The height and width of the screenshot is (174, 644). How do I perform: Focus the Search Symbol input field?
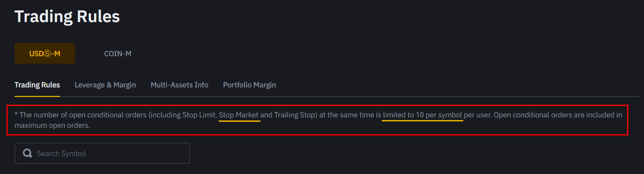point(109,153)
